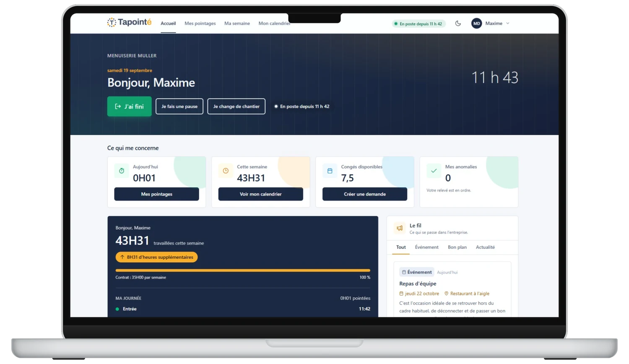
Task: Click the checkmark icon in Mes anomalies card
Action: (434, 170)
